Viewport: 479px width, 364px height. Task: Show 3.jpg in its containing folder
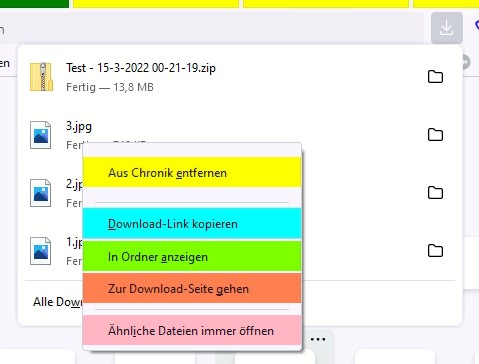[435, 135]
